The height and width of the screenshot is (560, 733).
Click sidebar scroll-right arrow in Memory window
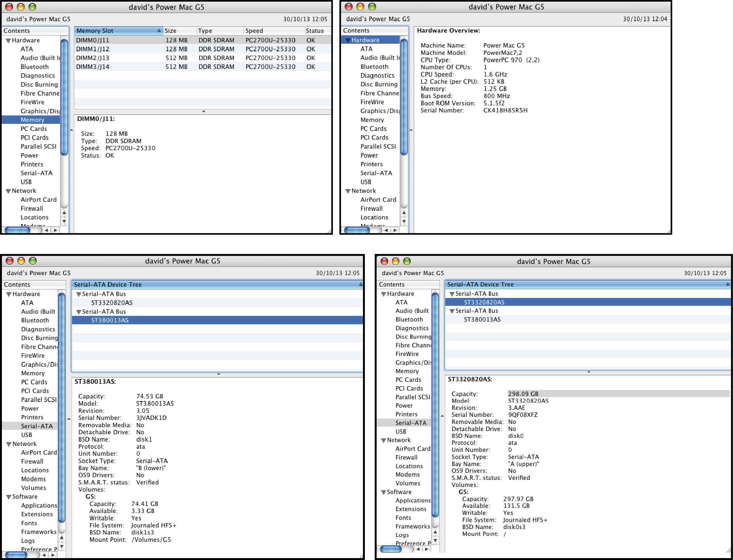(x=55, y=230)
